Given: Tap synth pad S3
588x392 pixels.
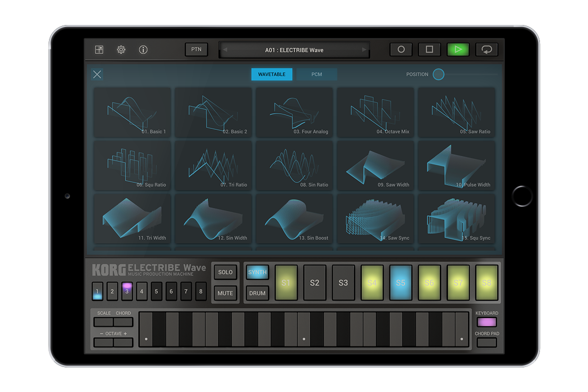Looking at the screenshot, I should point(343,283).
